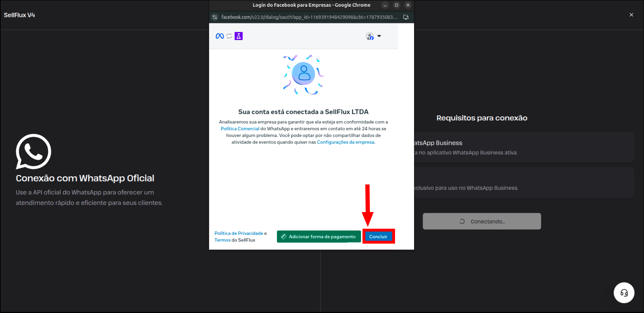644x313 pixels.
Task: Click the Conectando... button in SellFlux
Action: click(482, 221)
